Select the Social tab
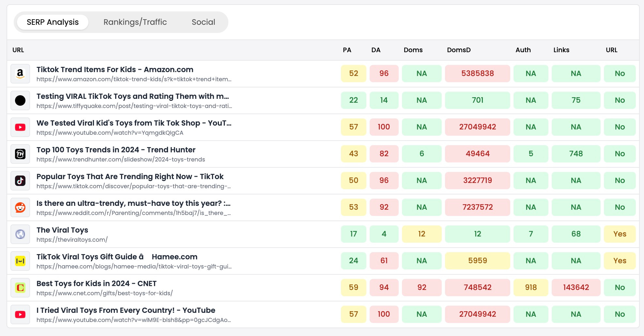The width and height of the screenshot is (644, 336). pyautogui.click(x=203, y=22)
